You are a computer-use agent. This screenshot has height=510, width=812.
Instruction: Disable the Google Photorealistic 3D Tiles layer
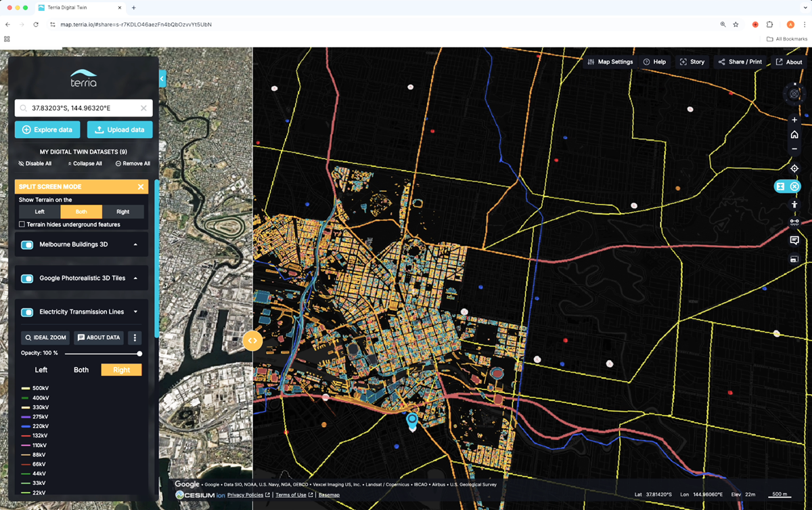(x=26, y=278)
